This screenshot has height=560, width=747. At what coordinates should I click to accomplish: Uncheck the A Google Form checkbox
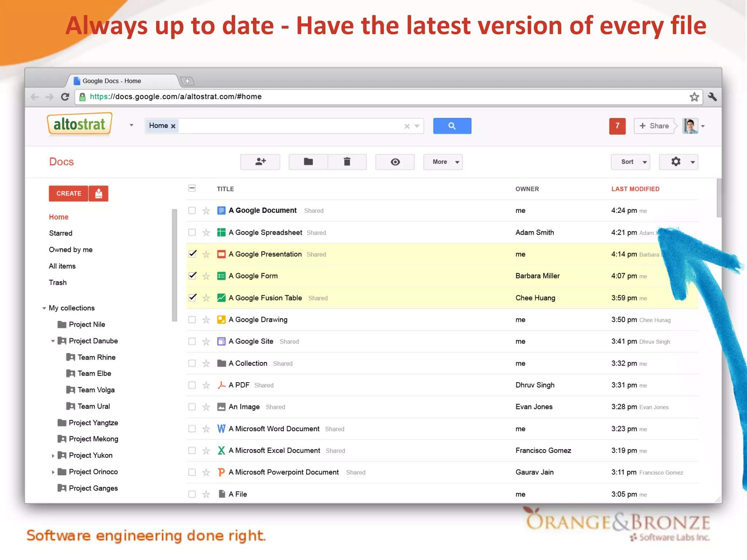192,276
